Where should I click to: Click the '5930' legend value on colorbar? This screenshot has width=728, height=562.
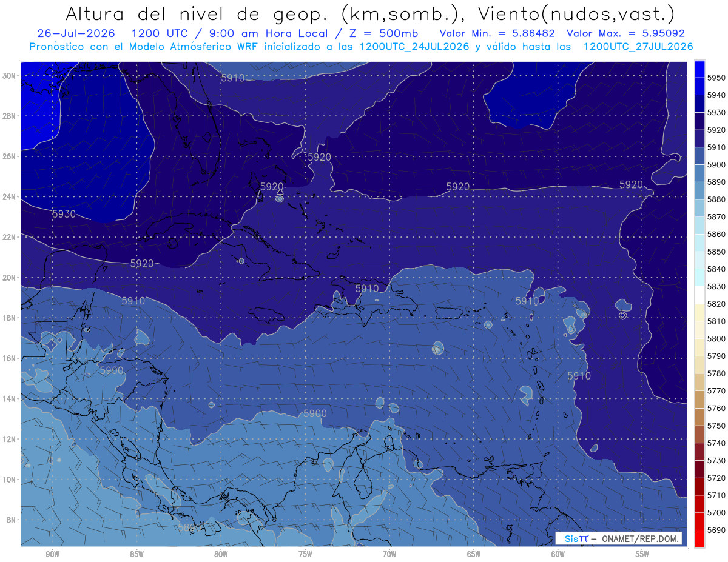[716, 112]
